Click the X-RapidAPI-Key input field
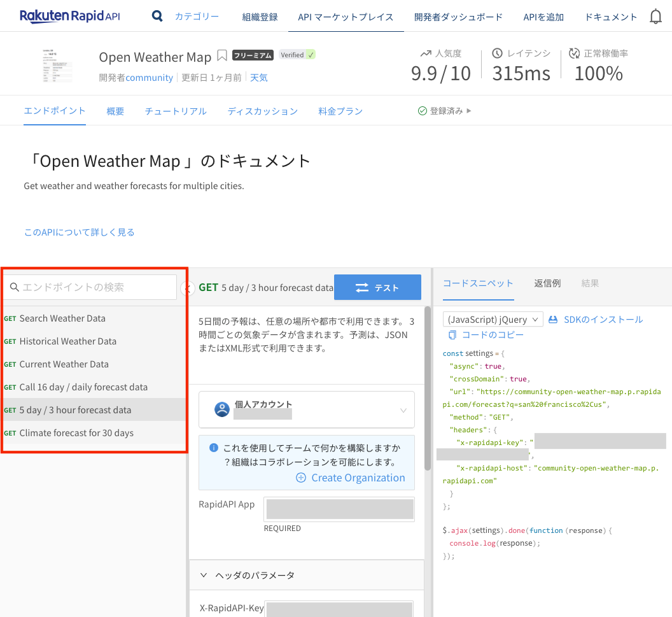This screenshot has width=672, height=617. pos(339,609)
